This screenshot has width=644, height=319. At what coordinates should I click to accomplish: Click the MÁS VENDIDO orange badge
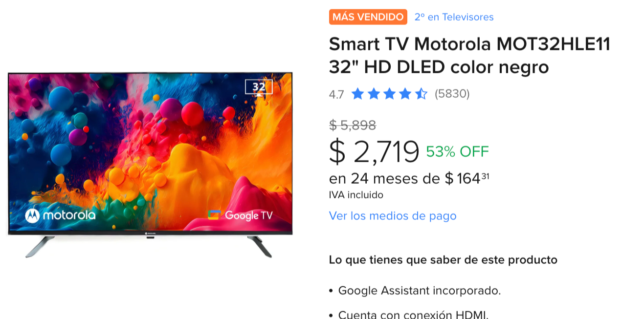coord(368,17)
